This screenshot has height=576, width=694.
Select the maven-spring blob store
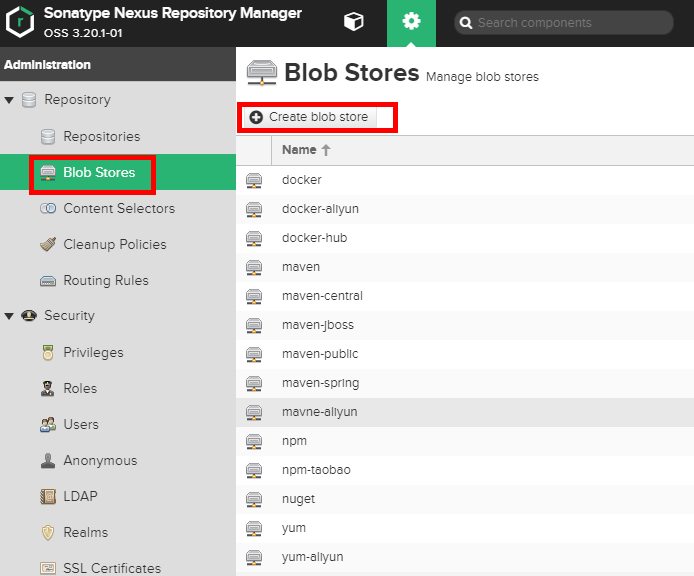click(465, 383)
